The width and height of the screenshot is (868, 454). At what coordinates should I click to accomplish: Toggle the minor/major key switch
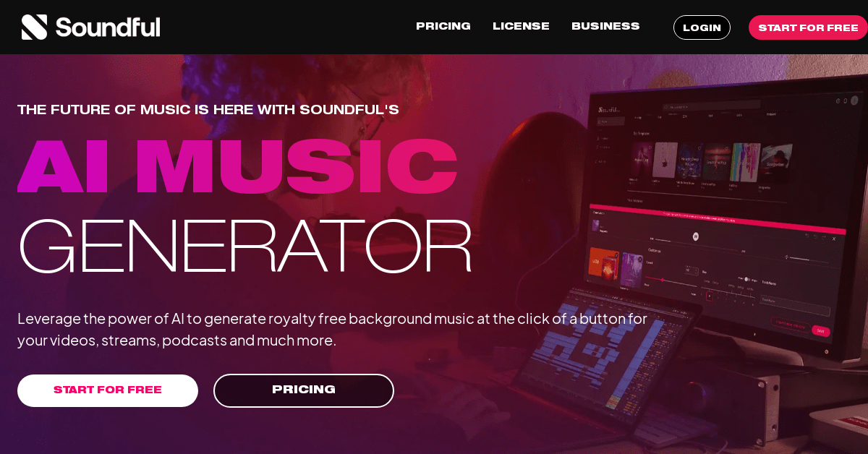click(x=746, y=279)
